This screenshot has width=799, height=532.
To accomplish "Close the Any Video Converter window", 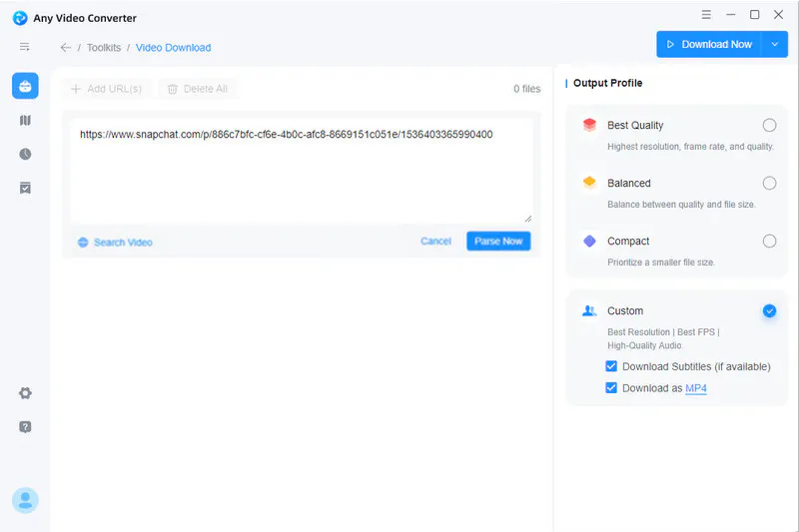I will (778, 14).
